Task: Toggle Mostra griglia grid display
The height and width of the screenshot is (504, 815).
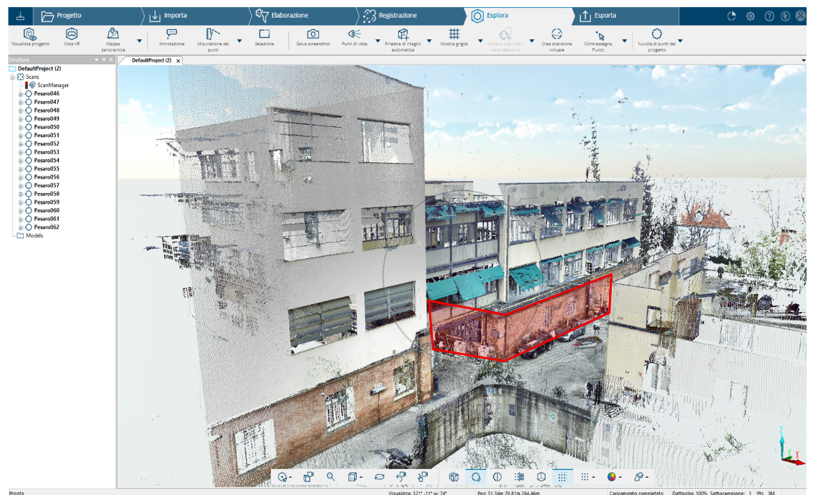Action: tap(454, 34)
